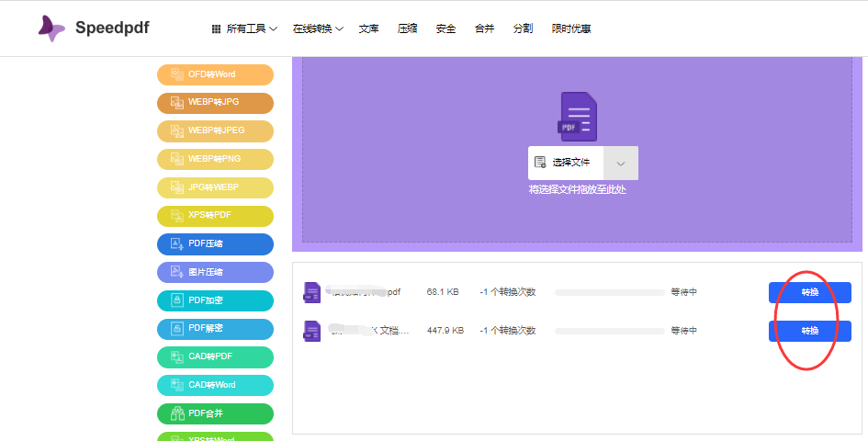
Task: Click the progress bar of the 447.9 KB file
Action: click(x=610, y=331)
